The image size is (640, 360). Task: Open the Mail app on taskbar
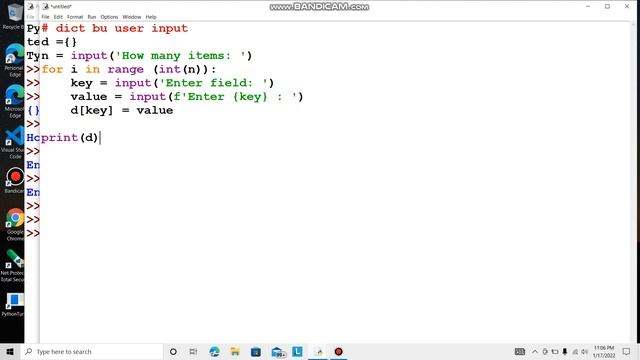point(278,352)
